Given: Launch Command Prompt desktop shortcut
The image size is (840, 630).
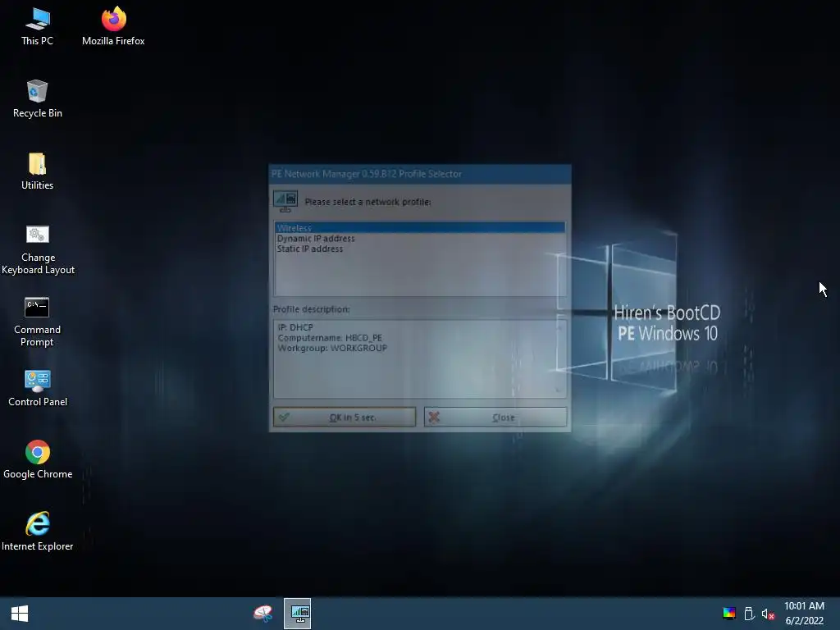Looking at the screenshot, I should [x=37, y=322].
